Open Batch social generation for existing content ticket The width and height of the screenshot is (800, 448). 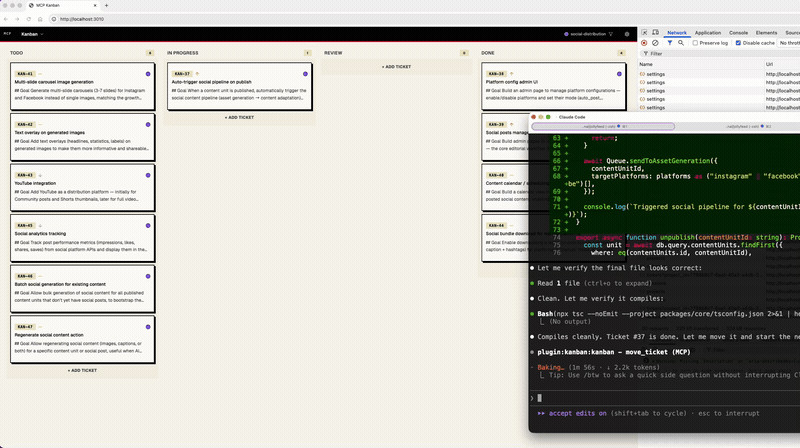click(x=83, y=289)
